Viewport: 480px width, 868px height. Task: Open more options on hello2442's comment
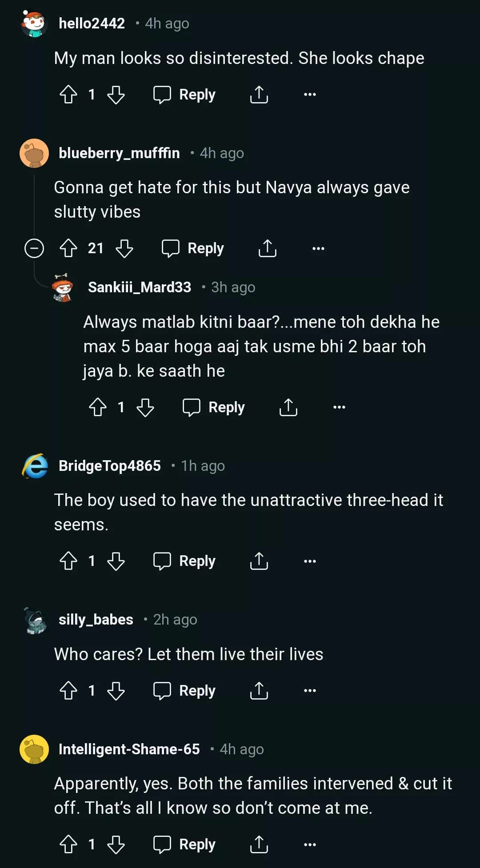coord(310,95)
